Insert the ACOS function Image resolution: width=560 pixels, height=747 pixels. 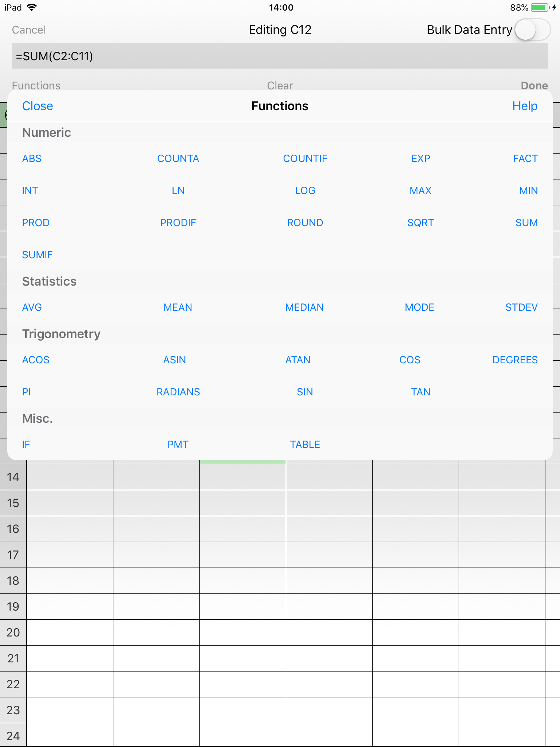point(36,360)
